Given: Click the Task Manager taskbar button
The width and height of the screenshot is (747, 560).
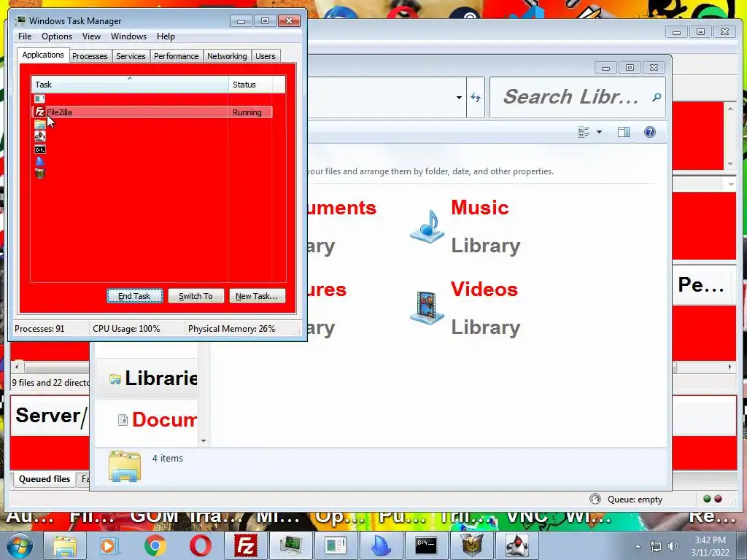Looking at the screenshot, I should [x=290, y=545].
